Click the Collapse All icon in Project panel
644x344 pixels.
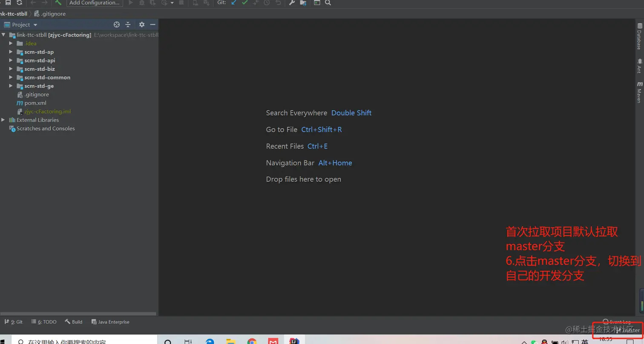pos(128,25)
